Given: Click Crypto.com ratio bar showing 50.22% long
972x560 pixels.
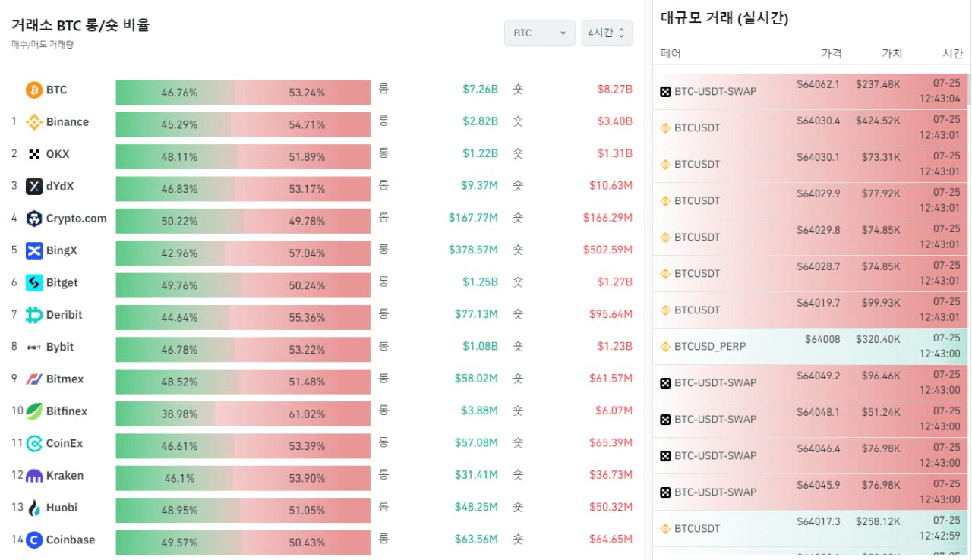Looking at the screenshot, I should point(243,222).
